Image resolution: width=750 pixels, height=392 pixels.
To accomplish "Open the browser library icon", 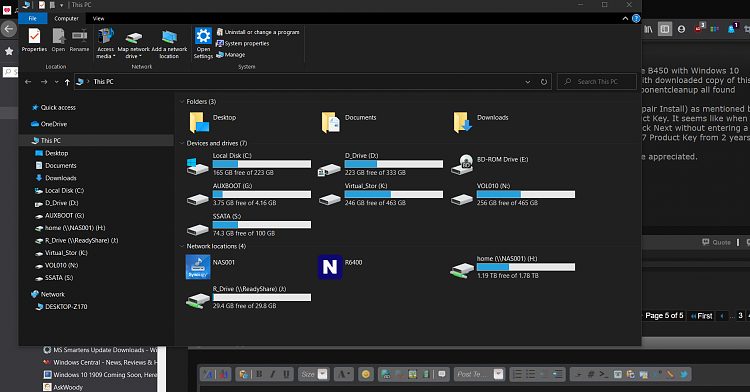I will click(x=648, y=29).
